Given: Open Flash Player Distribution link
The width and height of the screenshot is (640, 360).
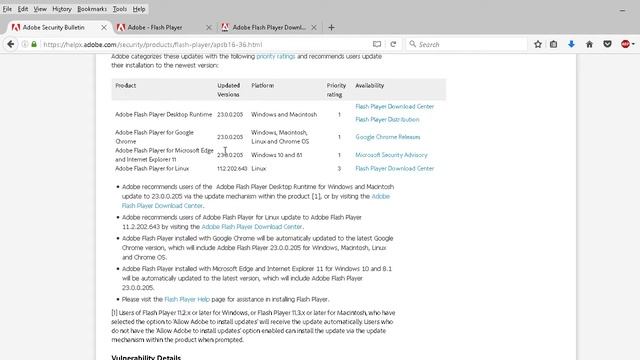Looking at the screenshot, I should pyautogui.click(x=387, y=120).
